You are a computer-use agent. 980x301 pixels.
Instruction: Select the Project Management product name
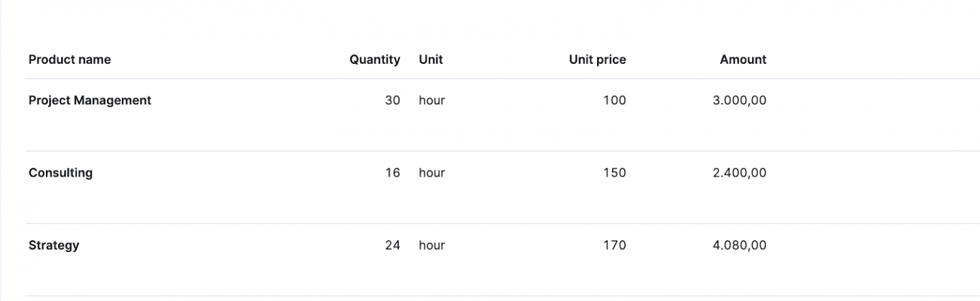coord(90,100)
